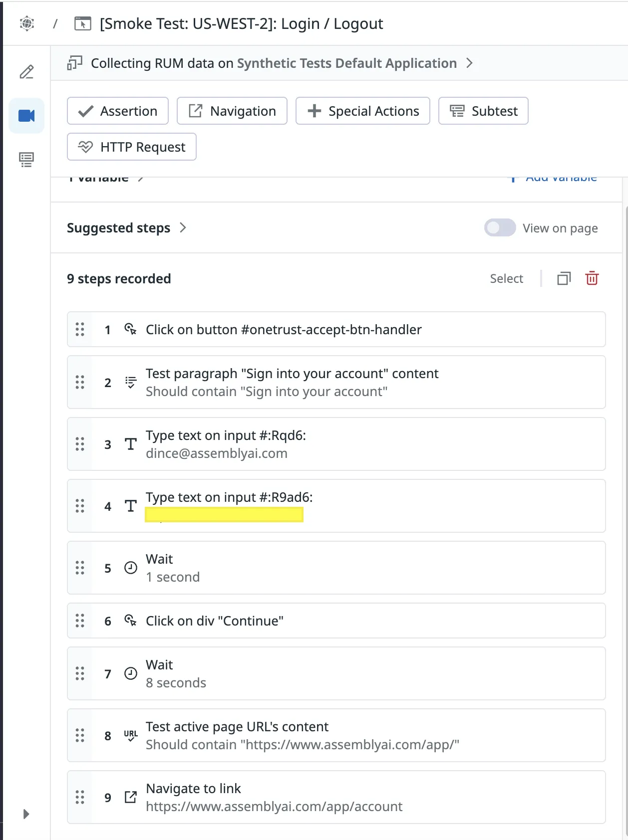628x840 pixels.
Task: Click the play triangle at bottom left
Action: pos(26,814)
